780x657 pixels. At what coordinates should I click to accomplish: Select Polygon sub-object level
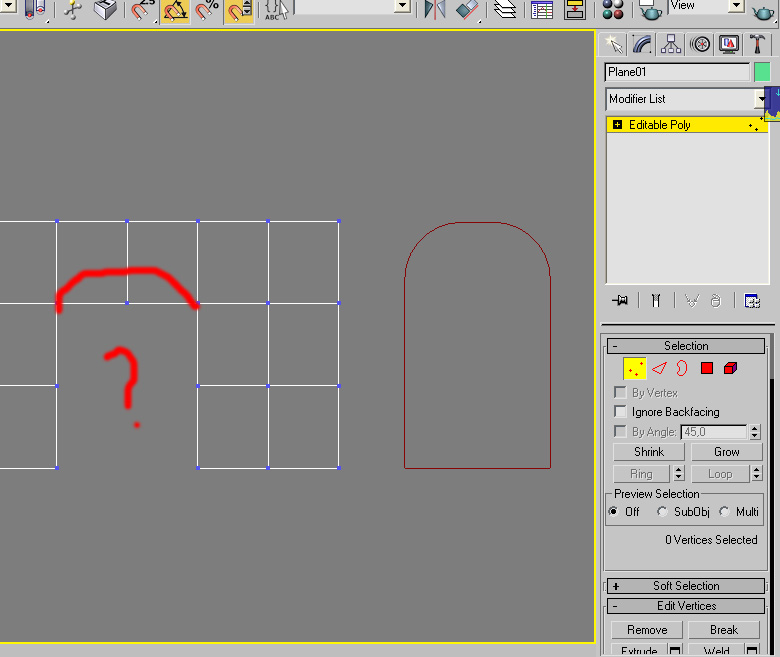[707, 369]
